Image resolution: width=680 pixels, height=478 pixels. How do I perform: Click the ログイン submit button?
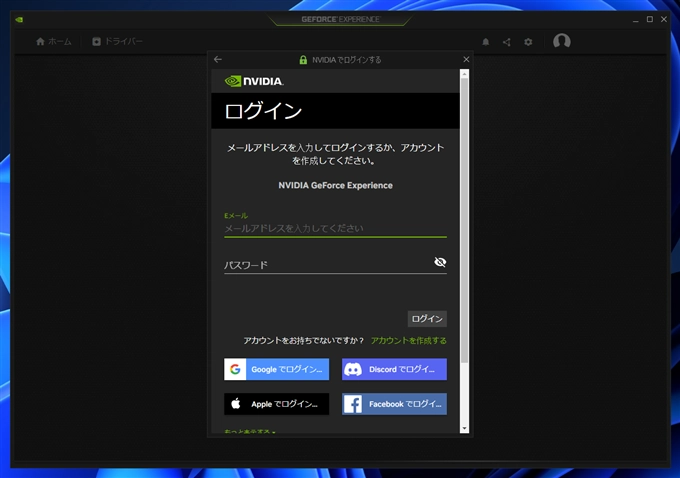pos(427,319)
